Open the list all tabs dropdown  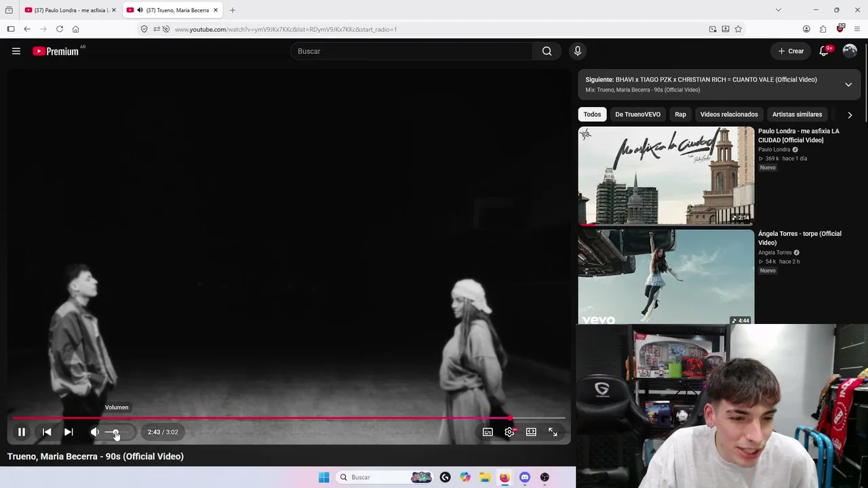[778, 10]
